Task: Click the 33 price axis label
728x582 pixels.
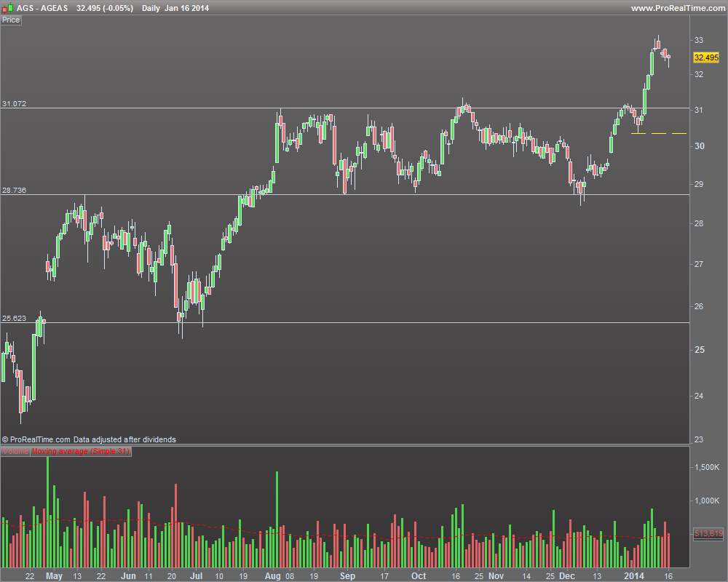Action: pos(699,41)
